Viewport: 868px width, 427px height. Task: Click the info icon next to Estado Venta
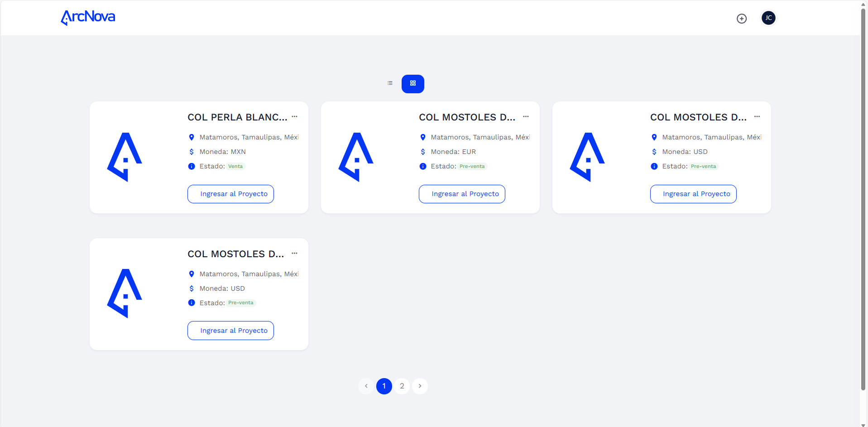coord(191,166)
